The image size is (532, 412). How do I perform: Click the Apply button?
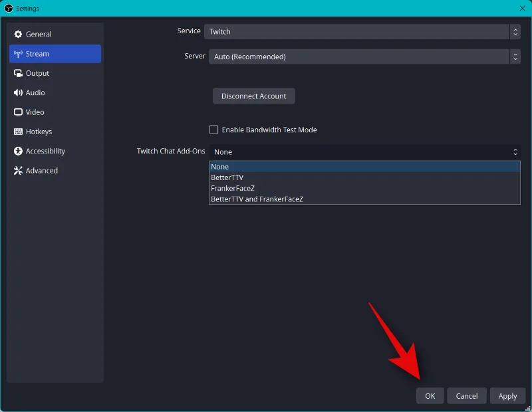click(x=507, y=396)
